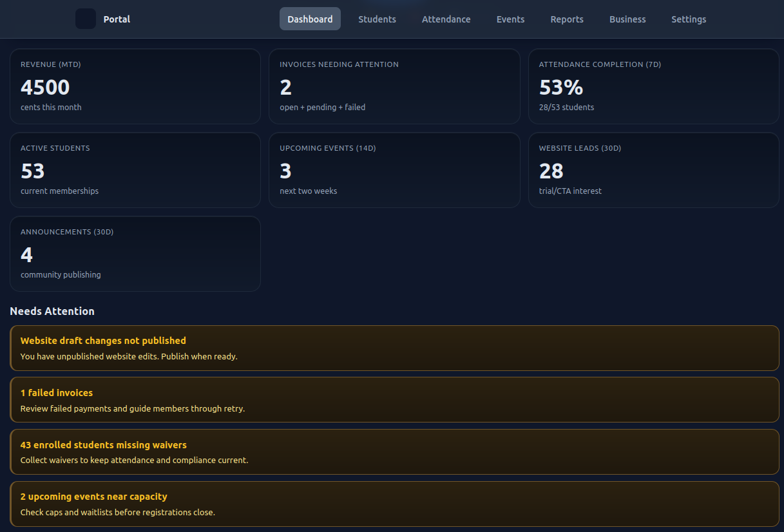Viewport: 784px width, 532px height.
Task: Open the website draft changes alert
Action: coord(394,348)
